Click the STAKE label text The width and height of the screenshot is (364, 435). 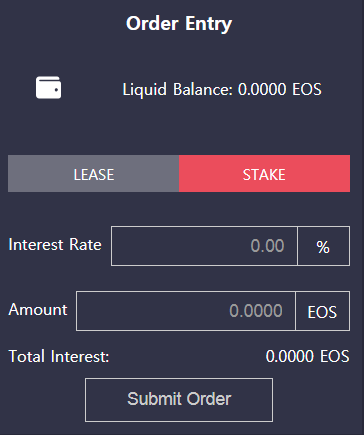(264, 175)
